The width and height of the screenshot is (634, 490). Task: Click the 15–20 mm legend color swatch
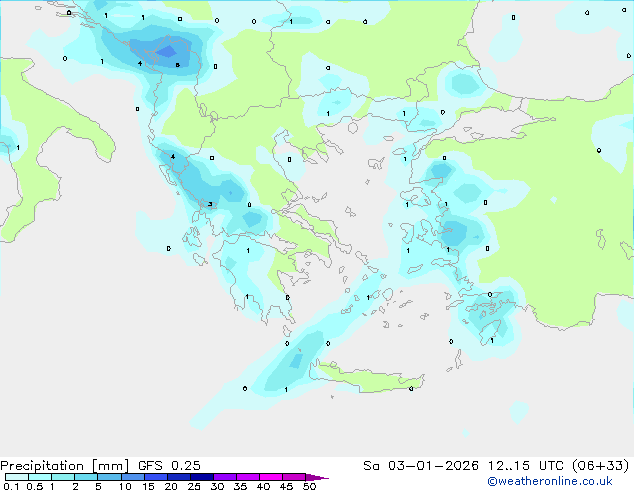pos(155,477)
